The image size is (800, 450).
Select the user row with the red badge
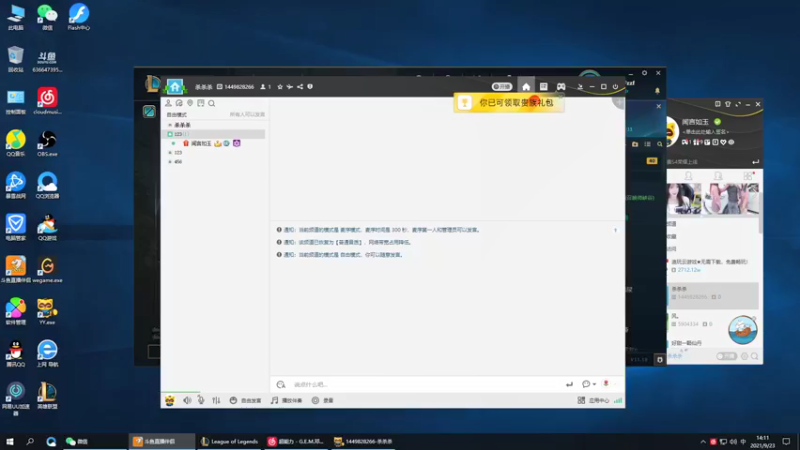pos(213,143)
